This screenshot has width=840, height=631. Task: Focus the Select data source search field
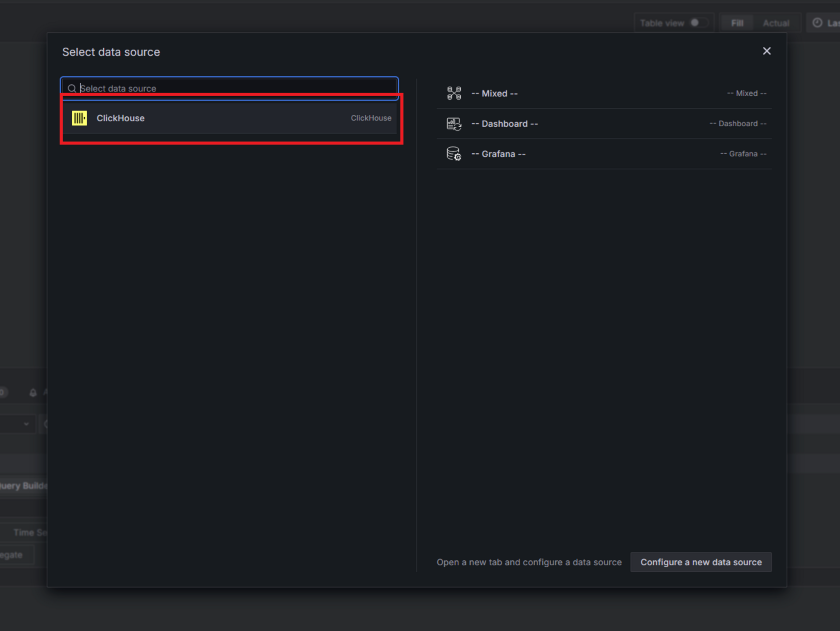click(x=230, y=88)
